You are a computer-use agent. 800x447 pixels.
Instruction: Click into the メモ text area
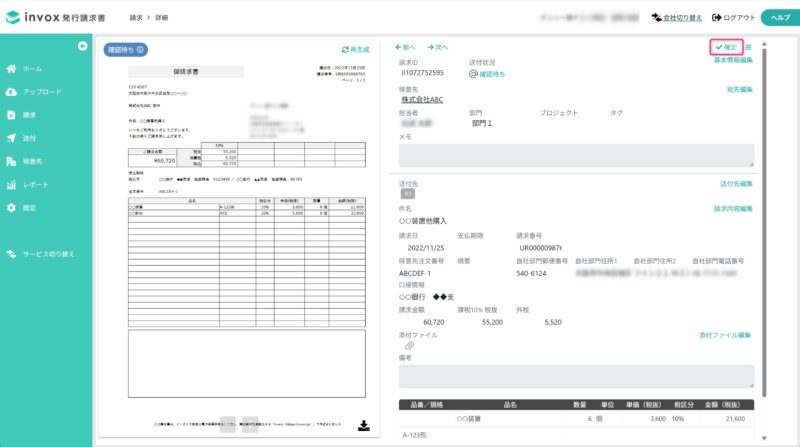576,155
